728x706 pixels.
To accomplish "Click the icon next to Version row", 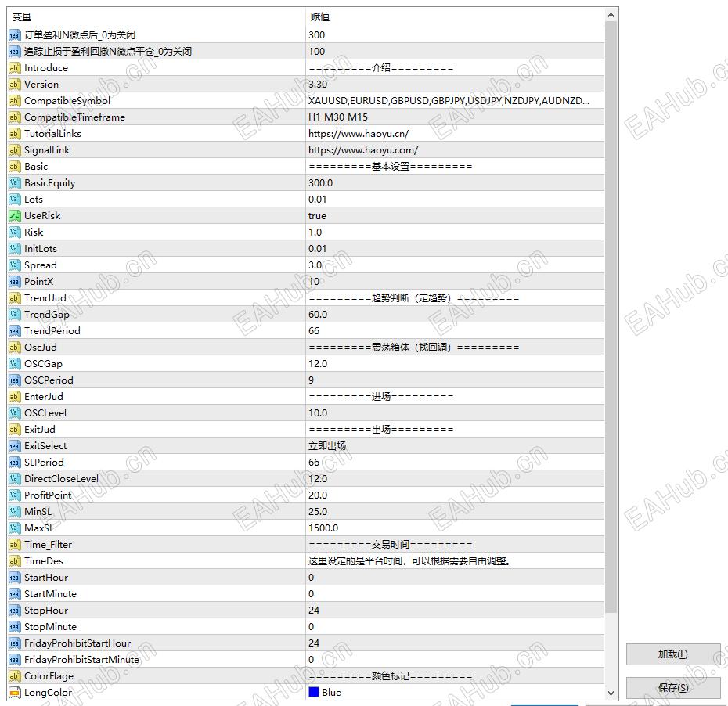I will tap(14, 84).
